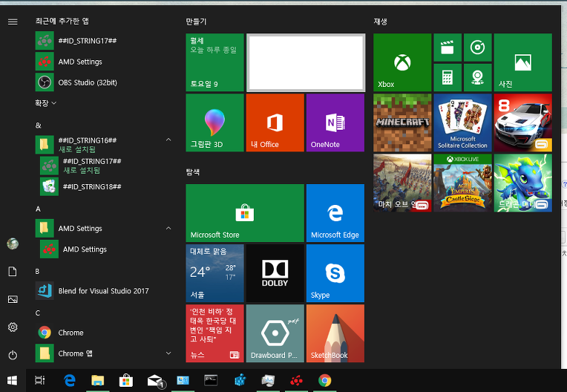
Task: Open File Explorer from taskbar
Action: coord(98,380)
